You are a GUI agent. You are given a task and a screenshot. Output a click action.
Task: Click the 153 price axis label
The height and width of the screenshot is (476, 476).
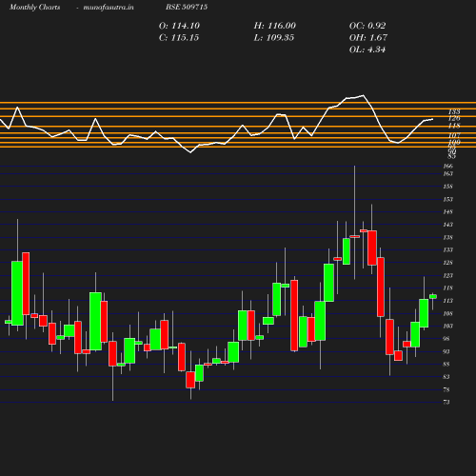[448, 199]
